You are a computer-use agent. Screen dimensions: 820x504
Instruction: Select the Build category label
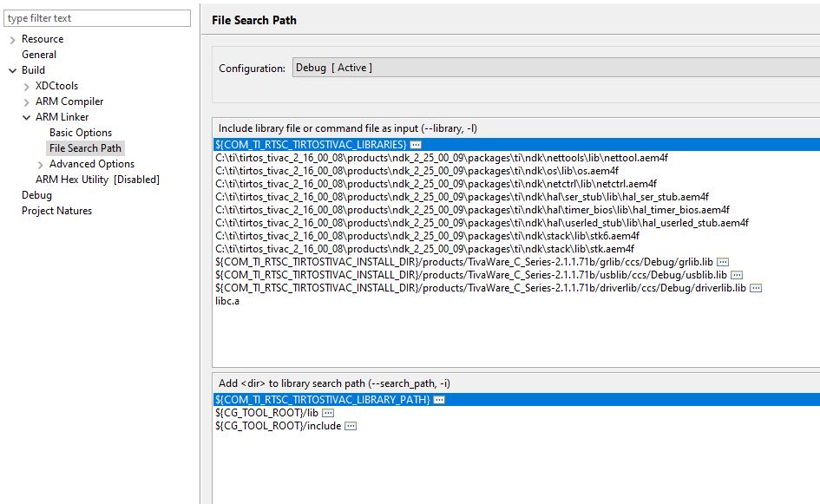tap(33, 70)
